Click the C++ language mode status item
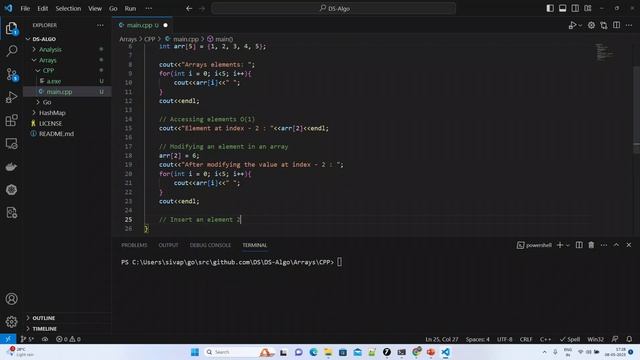This screenshot has width=640, height=360. point(545,339)
